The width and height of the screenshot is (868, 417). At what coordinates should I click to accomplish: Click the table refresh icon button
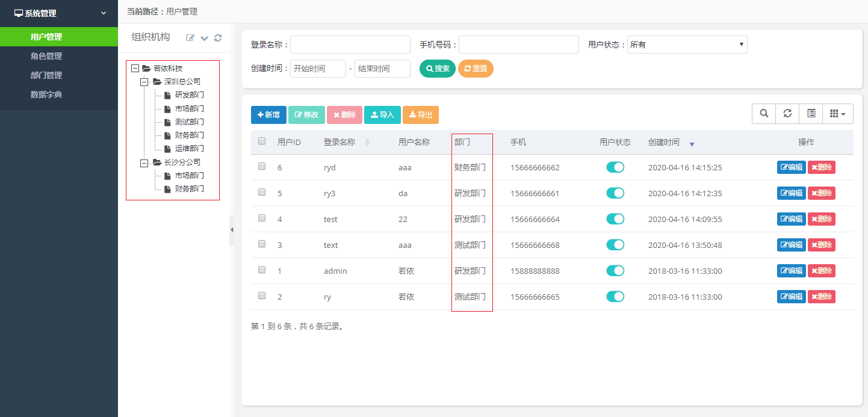click(x=787, y=113)
